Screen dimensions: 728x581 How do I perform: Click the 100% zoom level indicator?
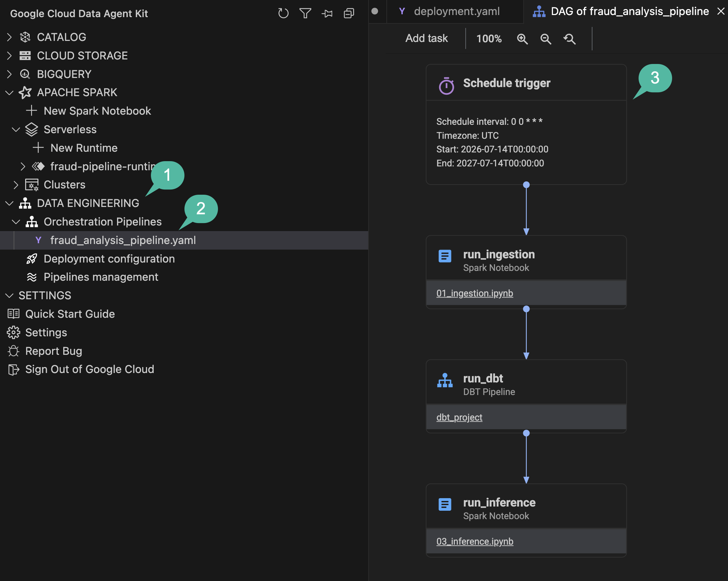489,38
